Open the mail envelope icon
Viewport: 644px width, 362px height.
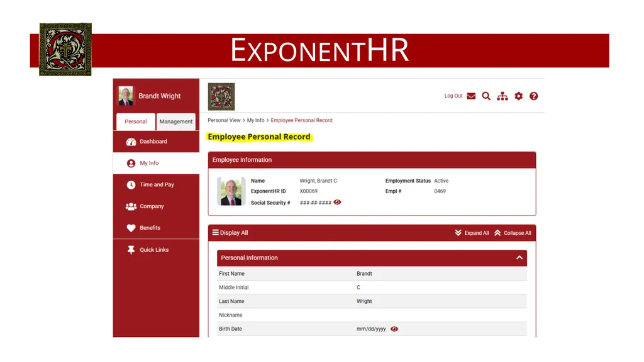tap(471, 96)
